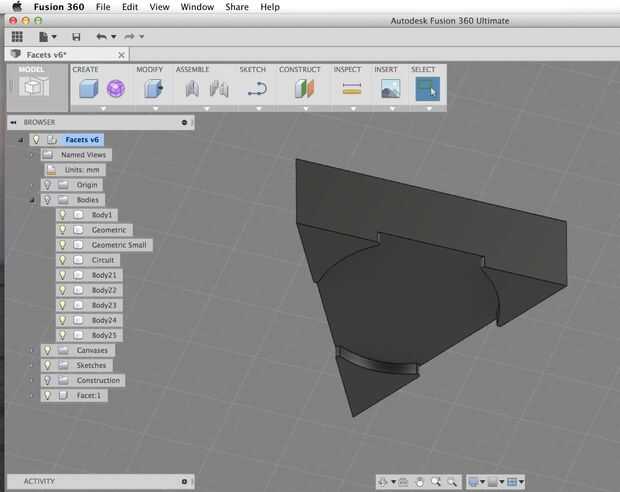
Task: Redo the action arrow
Action: (129, 36)
